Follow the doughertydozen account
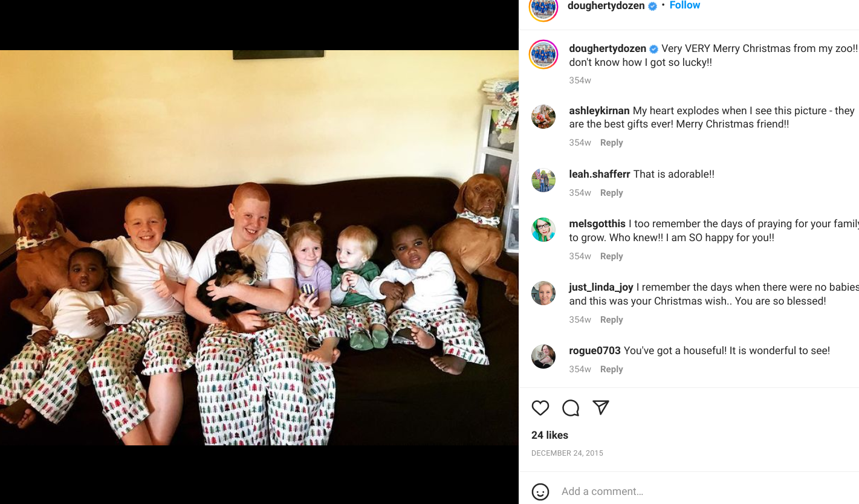This screenshot has width=859, height=504. 684,5
